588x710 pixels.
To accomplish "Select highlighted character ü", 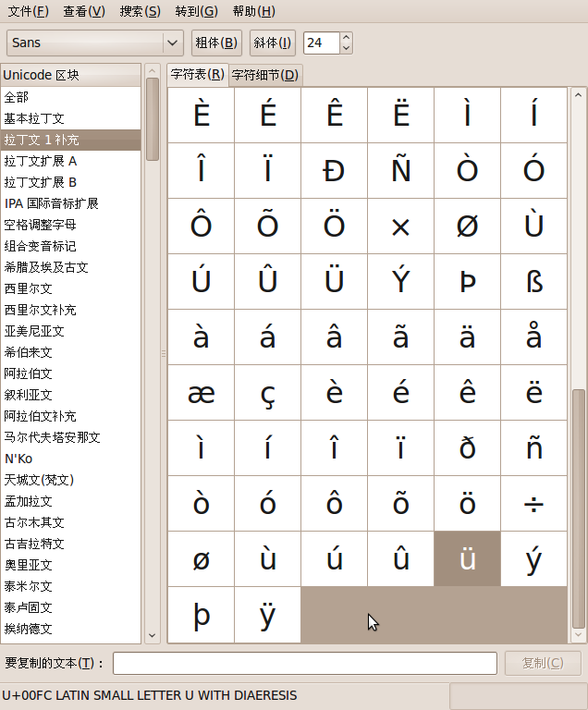I will point(468,559).
